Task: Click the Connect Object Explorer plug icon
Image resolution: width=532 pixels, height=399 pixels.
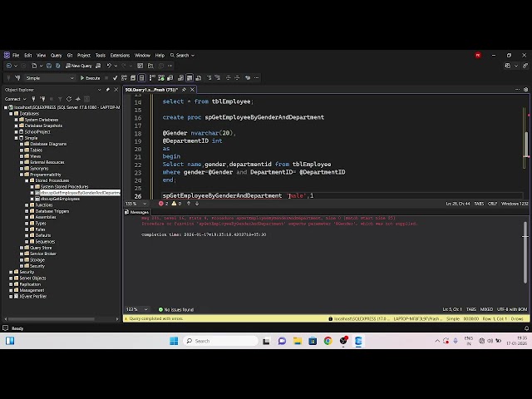Action: coord(33,99)
